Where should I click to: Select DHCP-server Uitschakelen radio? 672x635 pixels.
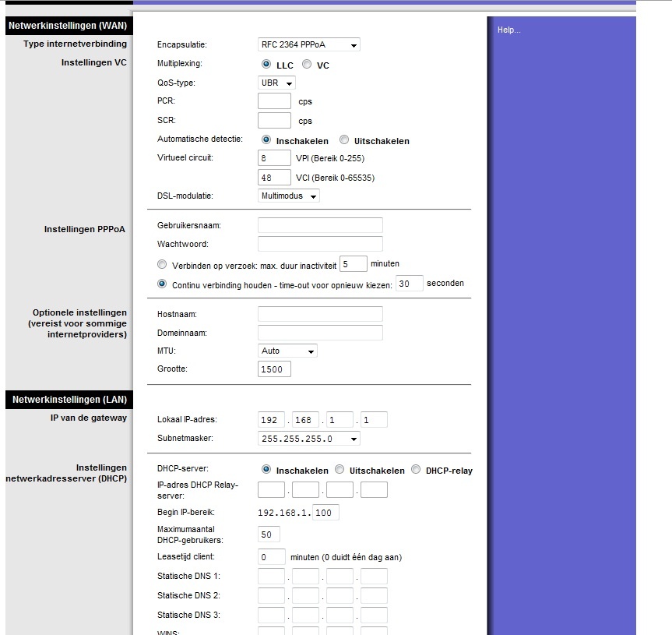point(340,470)
